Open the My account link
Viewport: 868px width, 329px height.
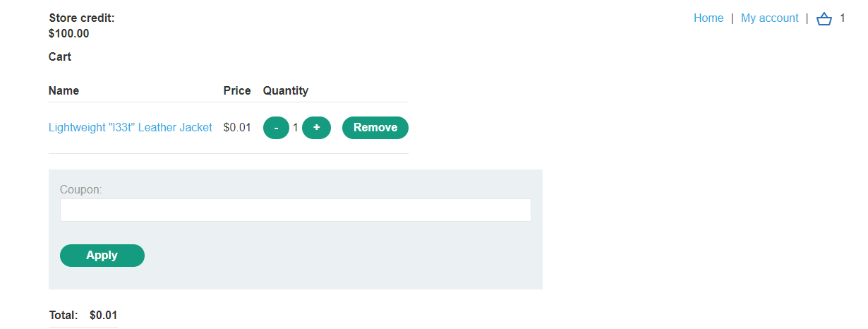[769, 18]
